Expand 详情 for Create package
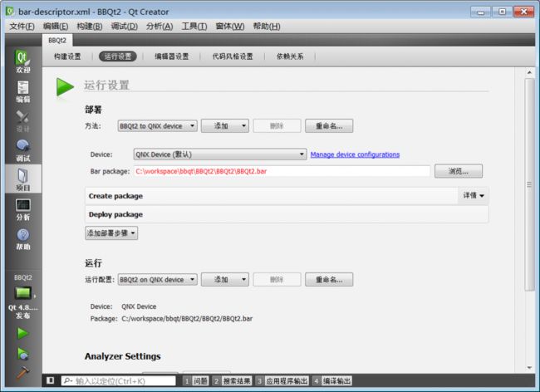 tap(474, 195)
